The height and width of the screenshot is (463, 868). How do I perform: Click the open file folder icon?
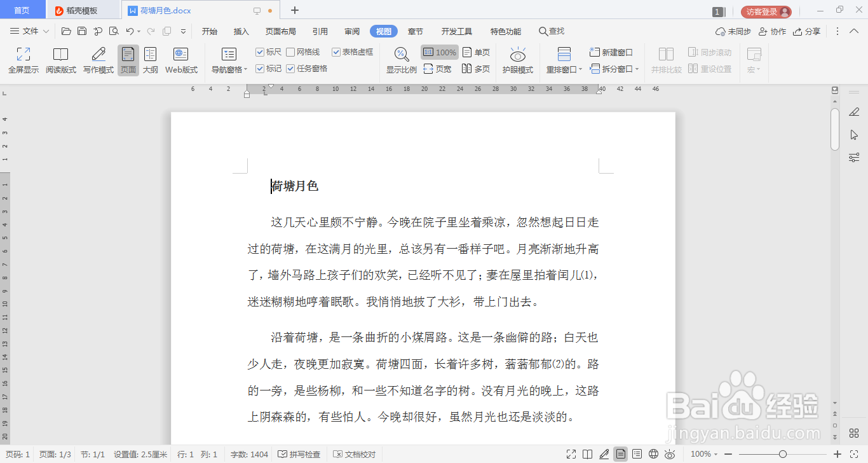click(x=66, y=31)
